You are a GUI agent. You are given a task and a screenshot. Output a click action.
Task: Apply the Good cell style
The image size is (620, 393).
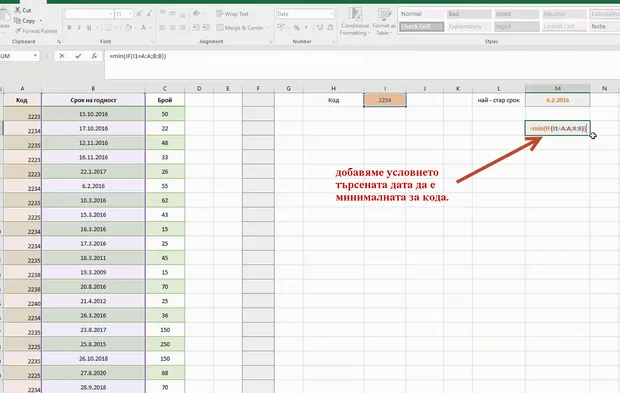pyautogui.click(x=516, y=14)
